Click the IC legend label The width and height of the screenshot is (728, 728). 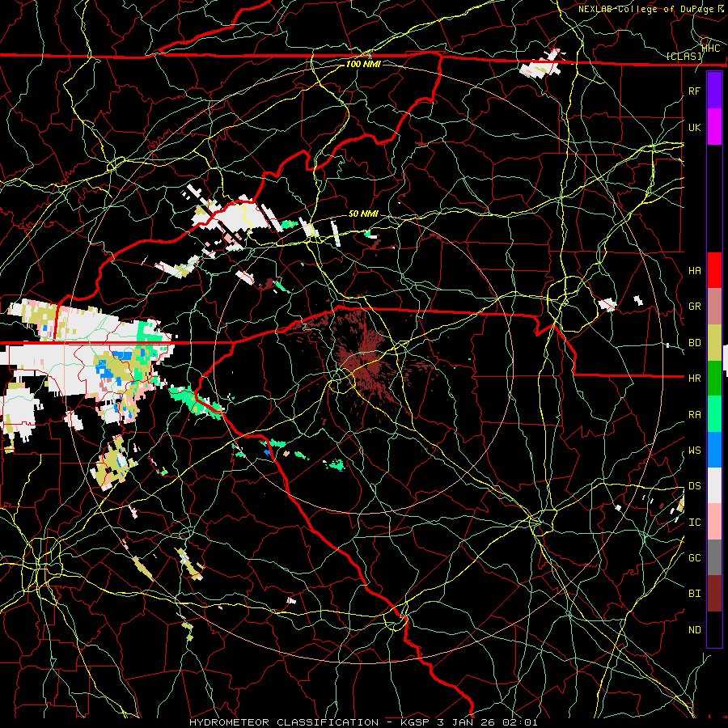(694, 523)
